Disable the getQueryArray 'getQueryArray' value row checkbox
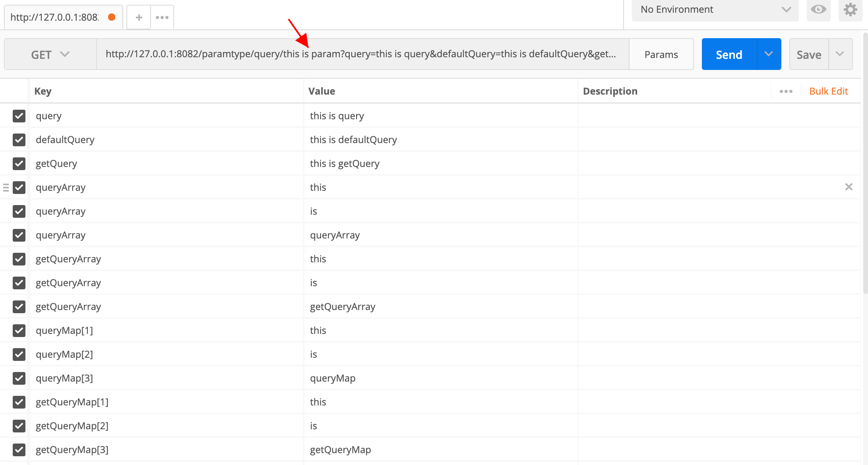Viewport: 868px width, 465px height. (x=19, y=306)
